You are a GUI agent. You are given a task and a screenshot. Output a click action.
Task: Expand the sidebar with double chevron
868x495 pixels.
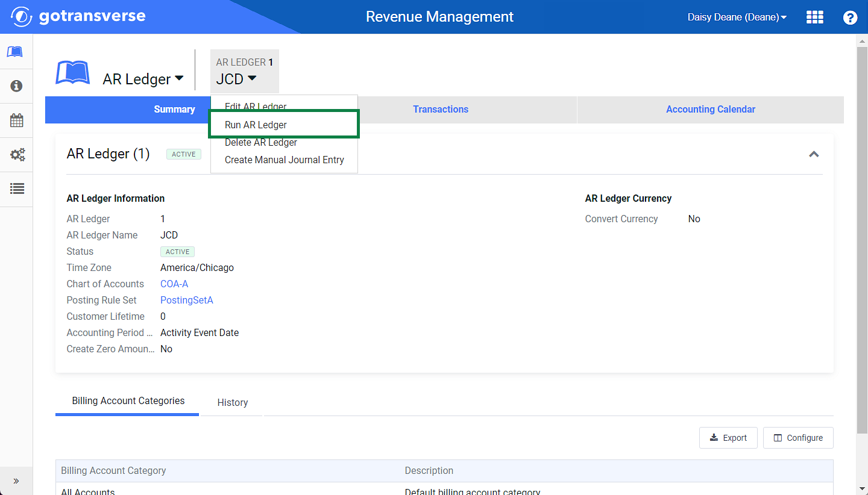point(16,481)
